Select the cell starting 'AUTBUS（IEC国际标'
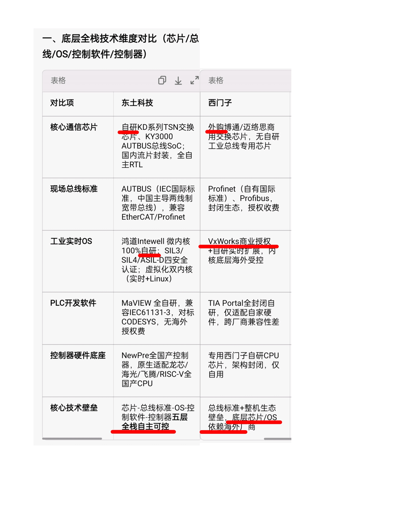 [x=157, y=204]
